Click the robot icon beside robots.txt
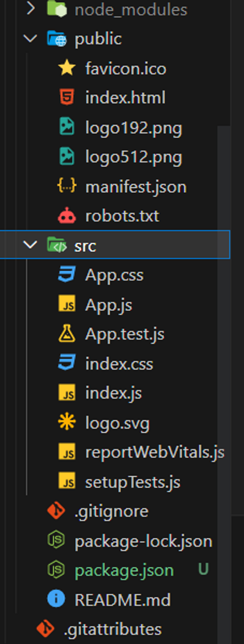244x644 pixels. click(67, 216)
